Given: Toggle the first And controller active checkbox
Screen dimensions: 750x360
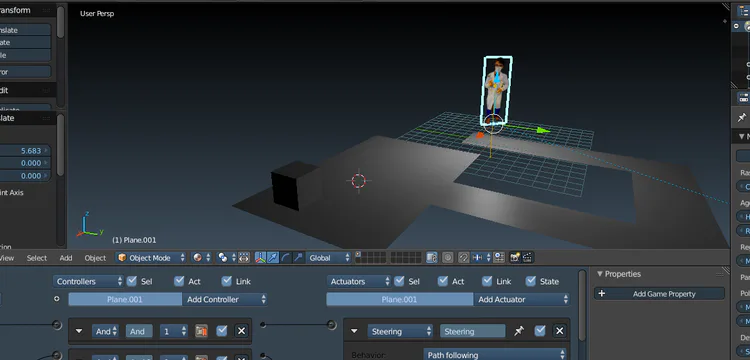Looking at the screenshot, I should click(x=221, y=331).
